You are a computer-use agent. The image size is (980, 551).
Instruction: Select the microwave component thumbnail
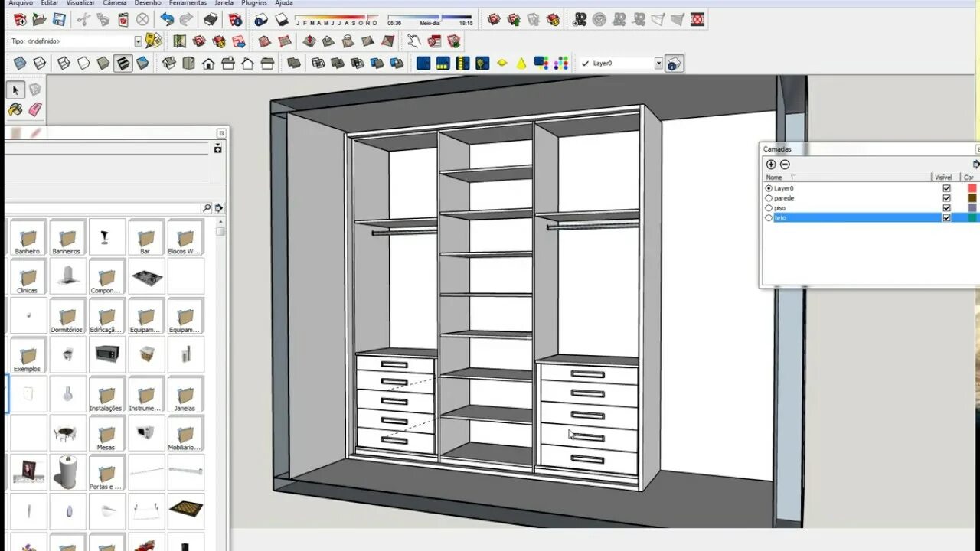[106, 355]
